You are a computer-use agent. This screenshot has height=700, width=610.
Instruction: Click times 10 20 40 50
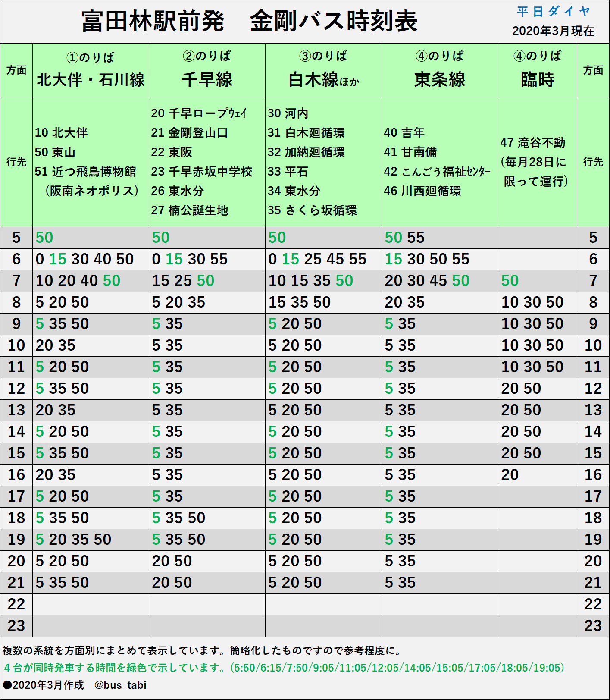(x=78, y=280)
